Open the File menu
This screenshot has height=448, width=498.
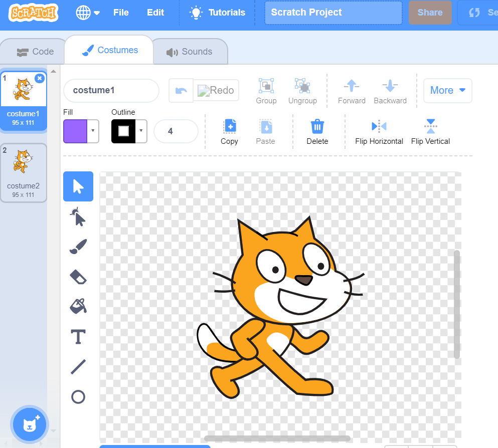pyautogui.click(x=121, y=13)
